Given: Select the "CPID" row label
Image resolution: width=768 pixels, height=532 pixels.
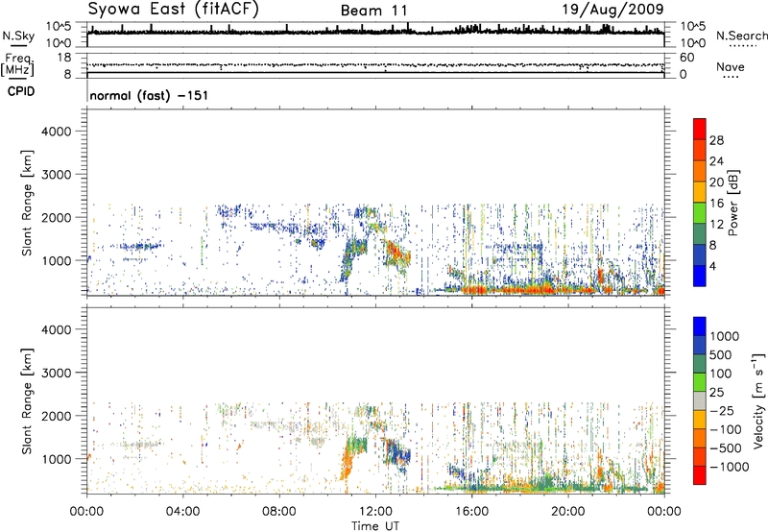Looking at the screenshot, I should coord(21,91).
